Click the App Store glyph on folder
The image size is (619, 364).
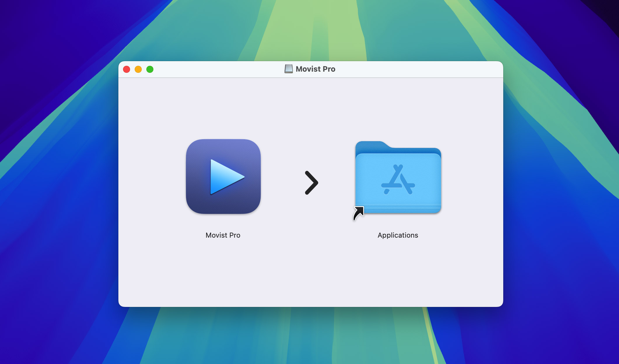[398, 180]
